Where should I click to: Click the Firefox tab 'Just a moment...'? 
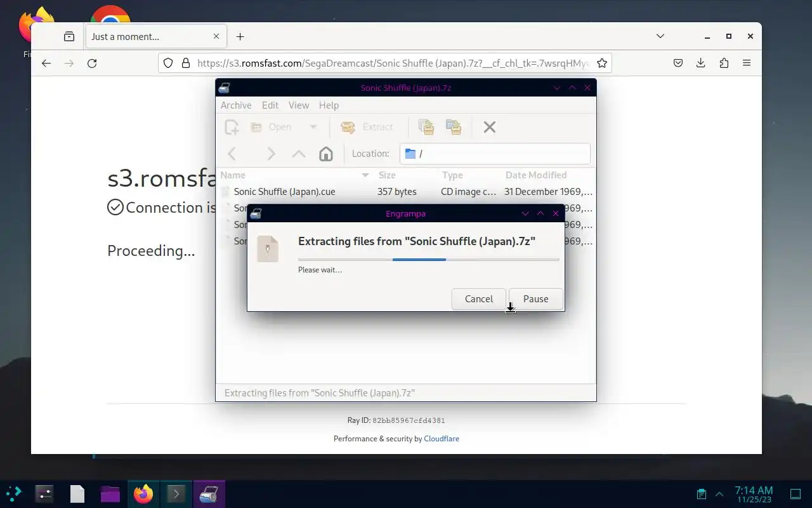155,37
